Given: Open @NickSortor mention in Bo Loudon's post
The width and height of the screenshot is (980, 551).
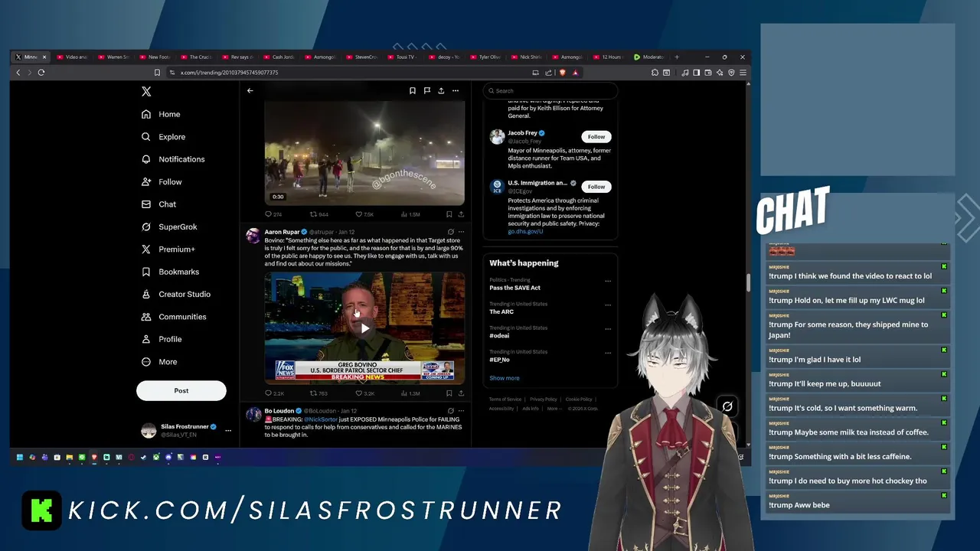Looking at the screenshot, I should 321,419.
